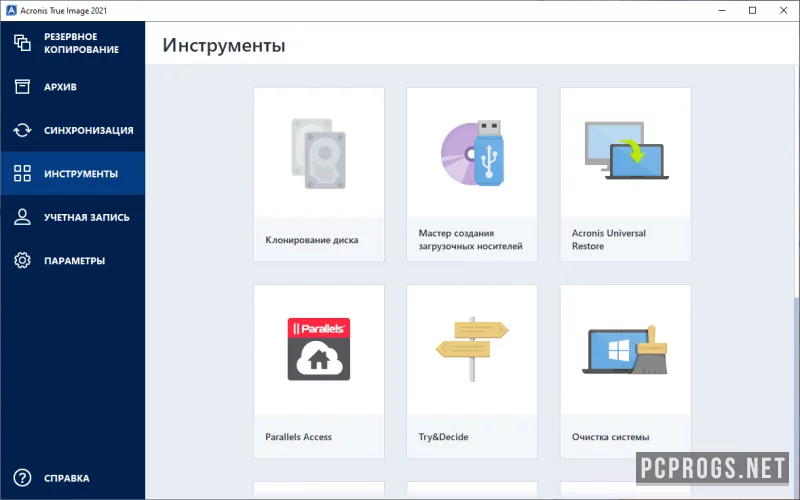Screen dimensions: 800x500
Task: Click the Try&Decide label
Action: point(443,437)
